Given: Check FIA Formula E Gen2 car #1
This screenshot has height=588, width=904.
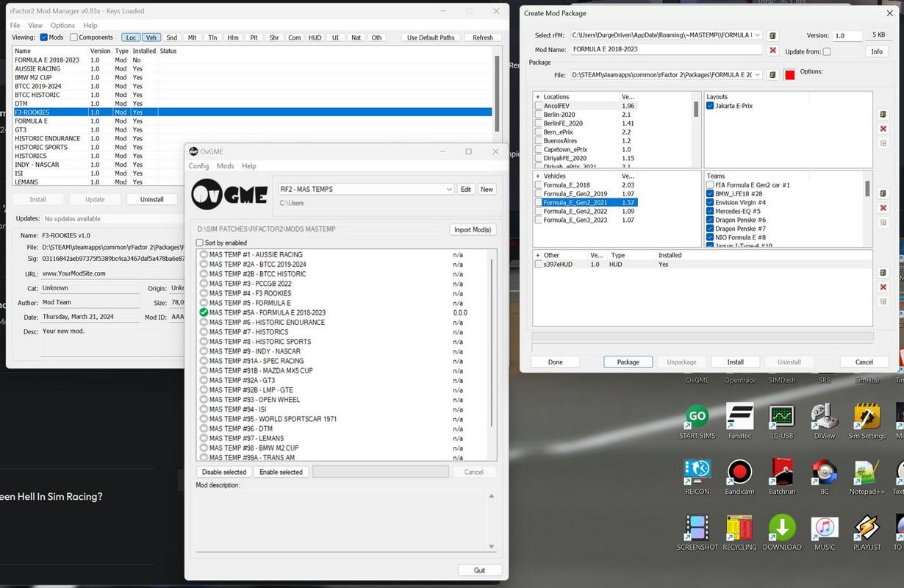Looking at the screenshot, I should (710, 185).
